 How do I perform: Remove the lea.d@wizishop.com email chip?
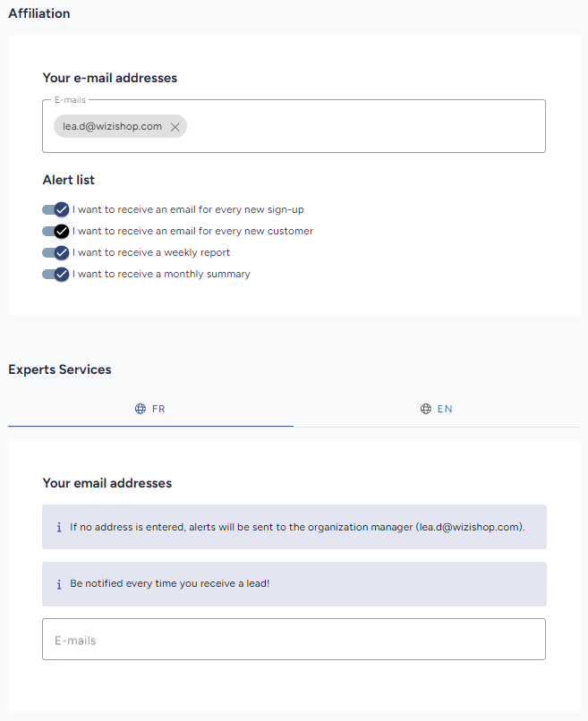pos(175,127)
